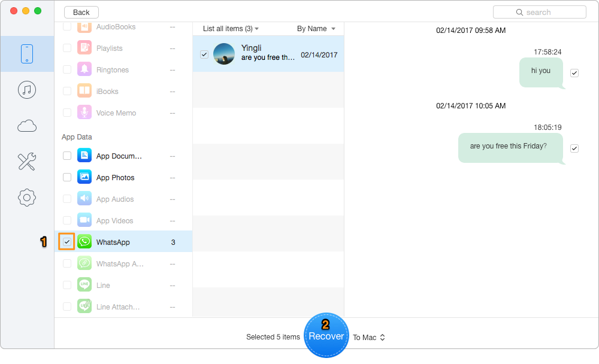The width and height of the screenshot is (599, 364).
Task: Uncheck the 'hi you' message checkbox
Action: click(x=574, y=72)
